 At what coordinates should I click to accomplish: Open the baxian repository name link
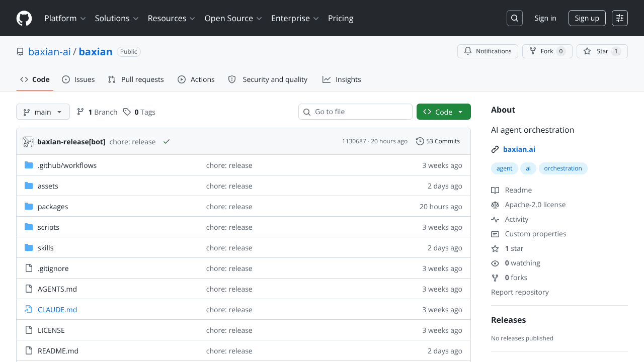point(96,51)
